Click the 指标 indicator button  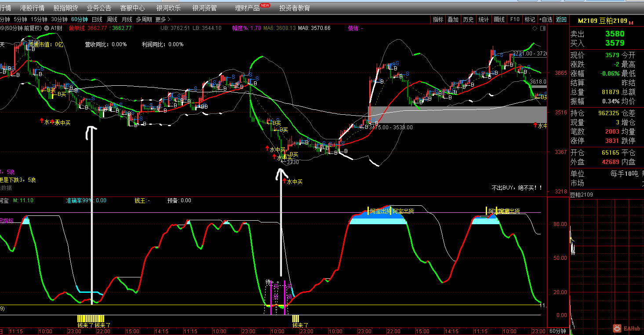[438, 19]
